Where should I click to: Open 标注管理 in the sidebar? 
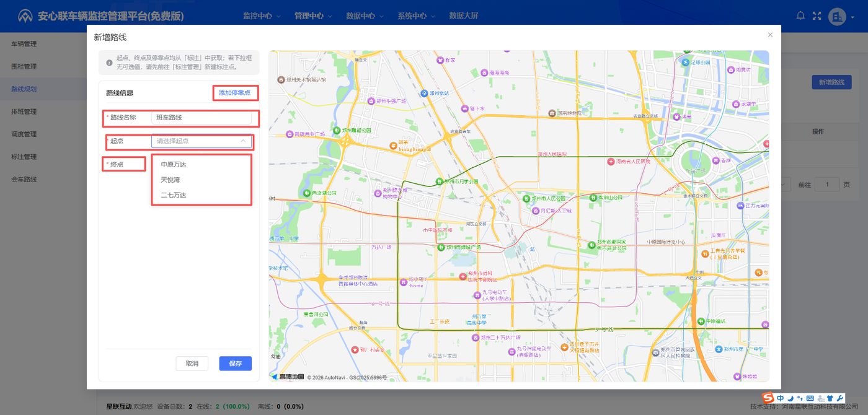tap(24, 157)
